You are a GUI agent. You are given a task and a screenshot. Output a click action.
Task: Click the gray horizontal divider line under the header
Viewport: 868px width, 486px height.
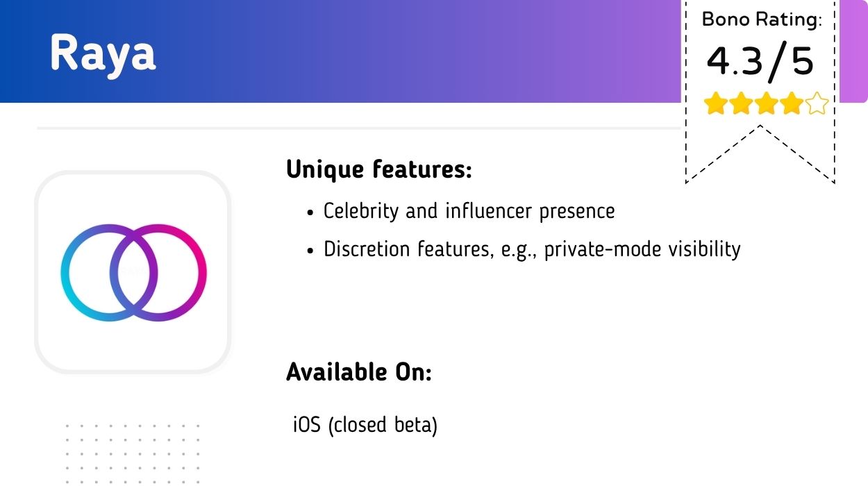tap(347, 128)
